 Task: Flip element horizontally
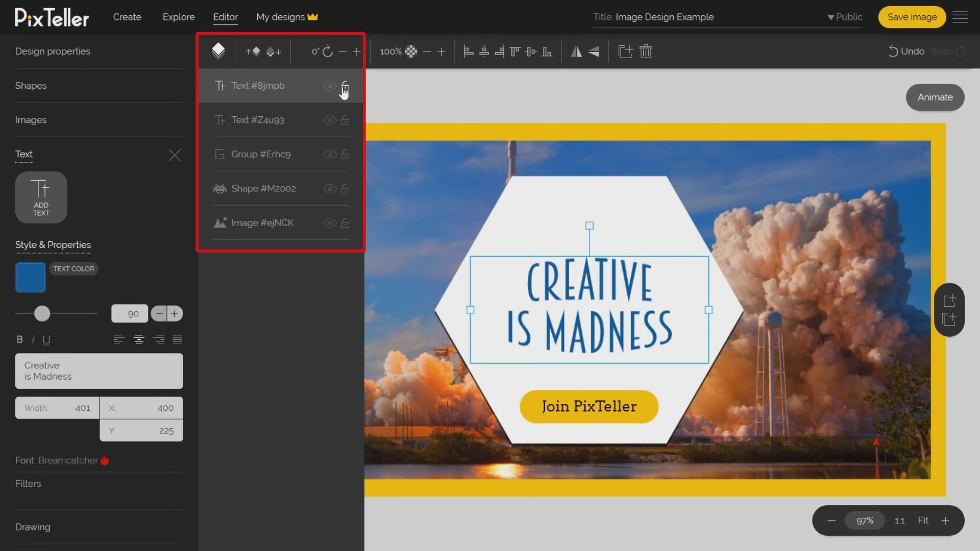576,51
